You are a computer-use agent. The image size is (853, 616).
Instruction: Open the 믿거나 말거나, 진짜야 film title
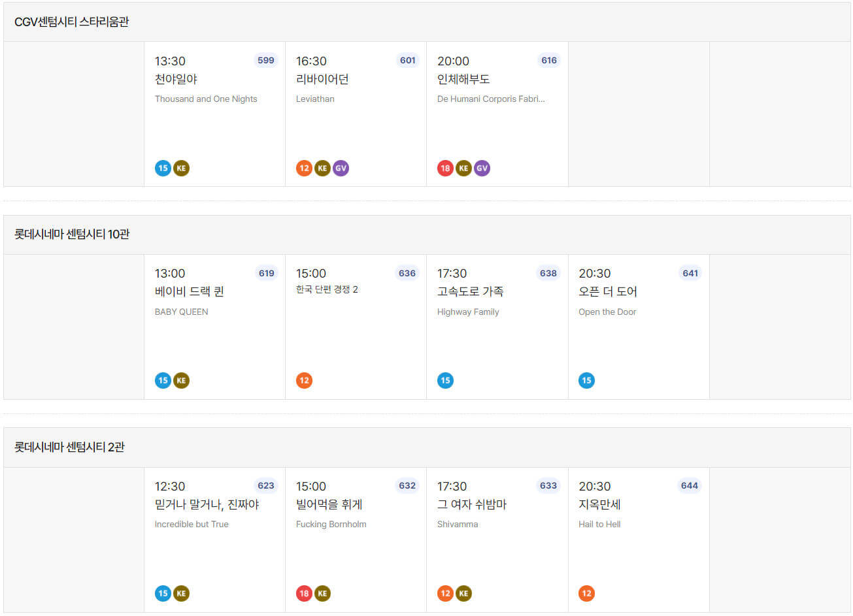(207, 504)
